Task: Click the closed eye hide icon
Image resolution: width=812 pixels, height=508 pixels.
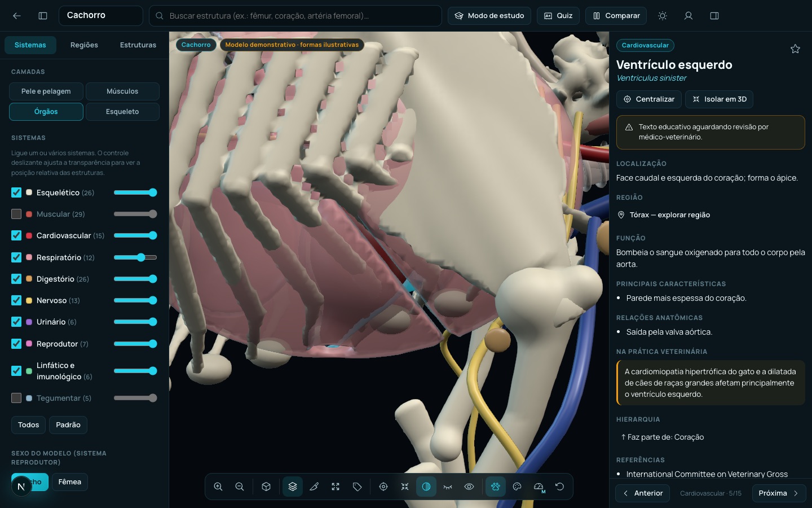Action: click(x=448, y=487)
